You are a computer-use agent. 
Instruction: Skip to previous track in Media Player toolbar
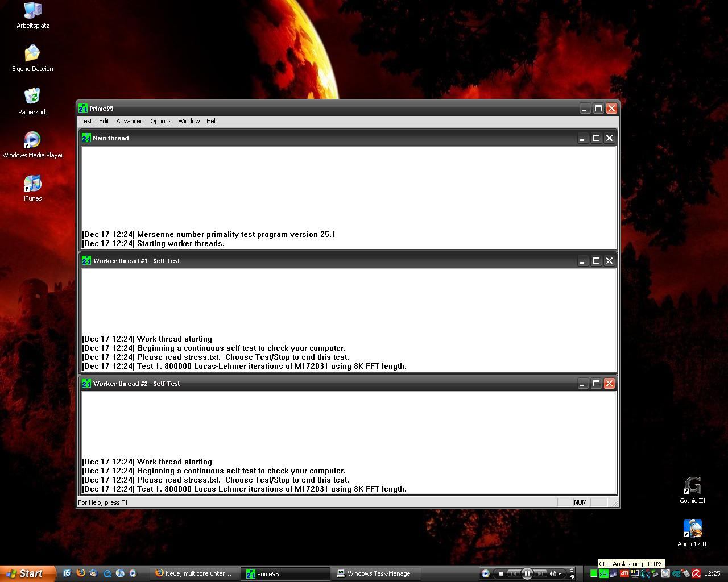click(513, 573)
